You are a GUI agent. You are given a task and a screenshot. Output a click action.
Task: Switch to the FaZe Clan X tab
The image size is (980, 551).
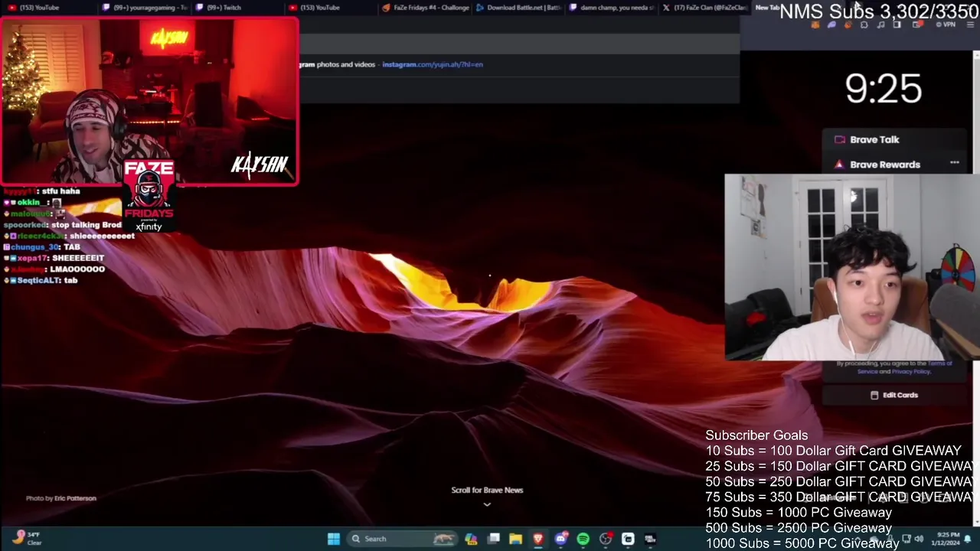click(704, 8)
